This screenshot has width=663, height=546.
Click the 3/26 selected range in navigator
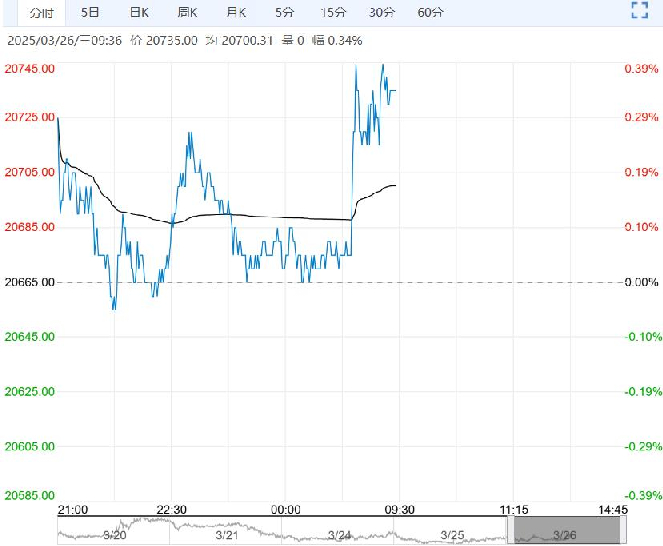565,530
